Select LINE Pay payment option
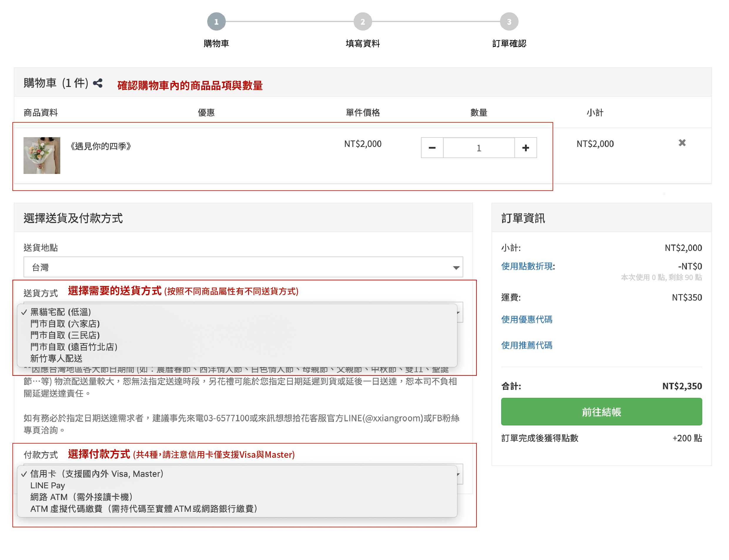 48,485
